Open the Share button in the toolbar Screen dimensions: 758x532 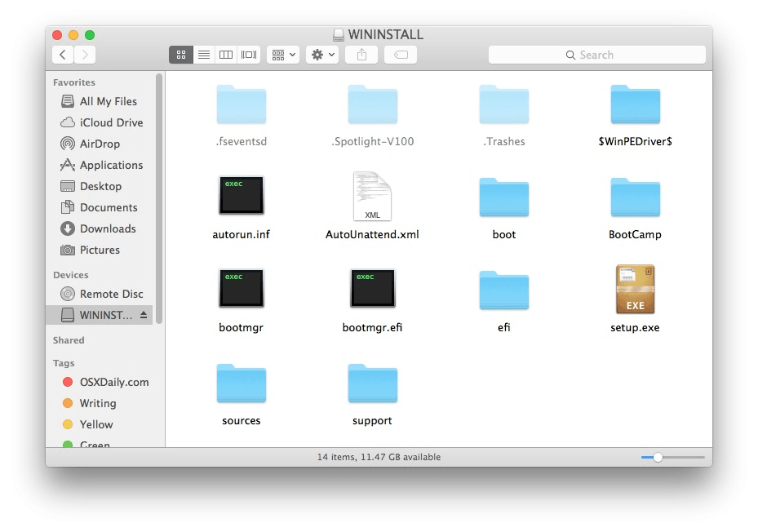tap(361, 55)
